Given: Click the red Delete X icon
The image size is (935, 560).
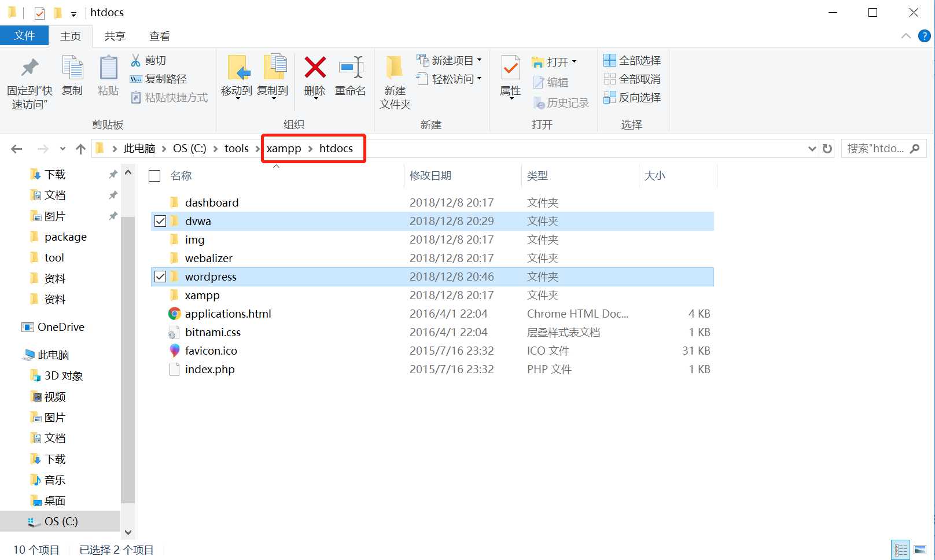Looking at the screenshot, I should pos(315,68).
